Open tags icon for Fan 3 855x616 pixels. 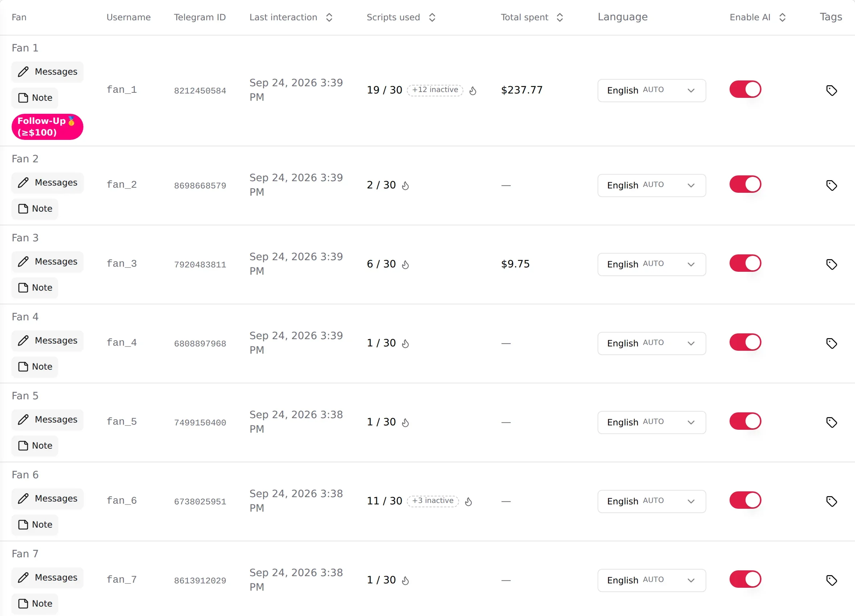coord(831,264)
